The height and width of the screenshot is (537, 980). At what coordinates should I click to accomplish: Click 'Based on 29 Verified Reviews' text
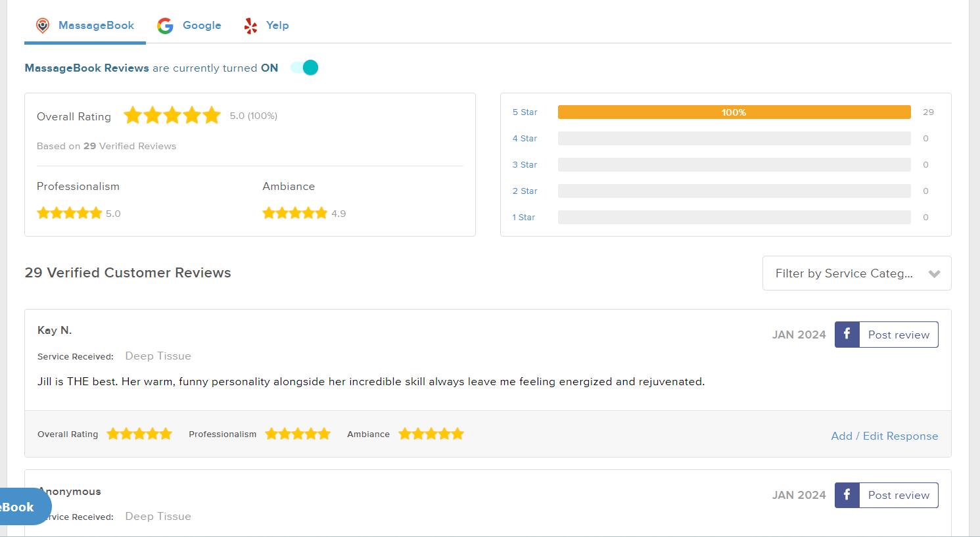point(106,146)
